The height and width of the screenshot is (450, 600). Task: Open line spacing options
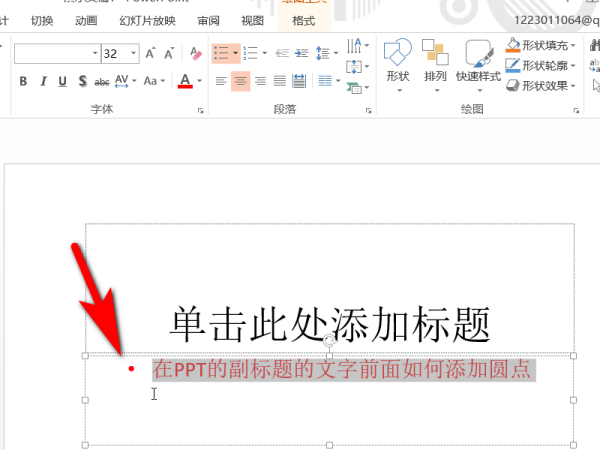click(326, 53)
